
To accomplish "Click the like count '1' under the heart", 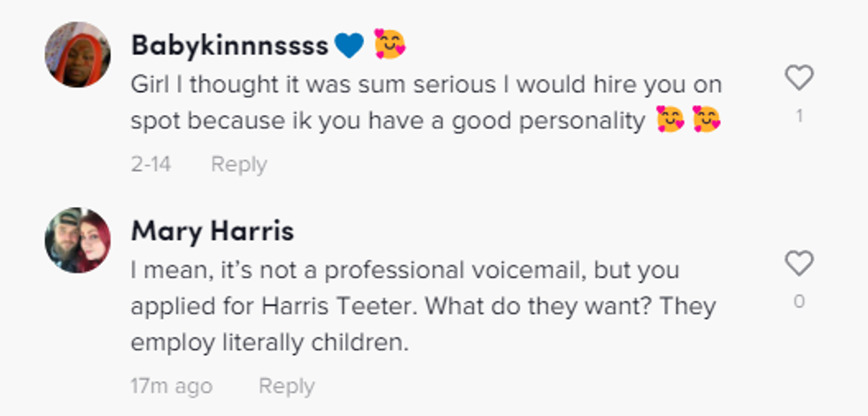I will 799,116.
